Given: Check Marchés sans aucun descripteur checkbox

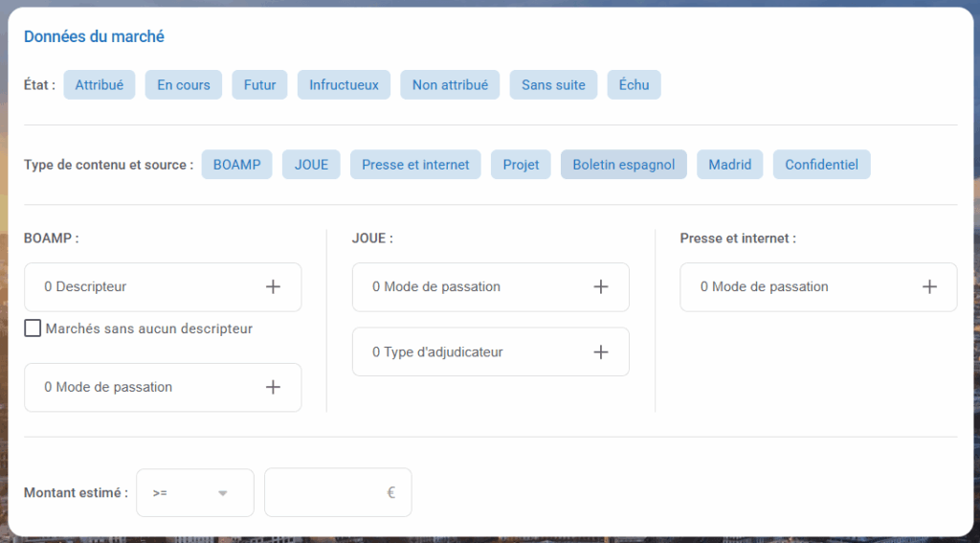Looking at the screenshot, I should (33, 328).
